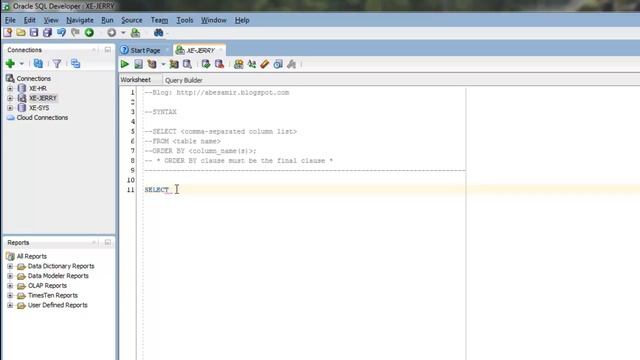
Task: Select All Reports root node
Action: tap(31, 256)
